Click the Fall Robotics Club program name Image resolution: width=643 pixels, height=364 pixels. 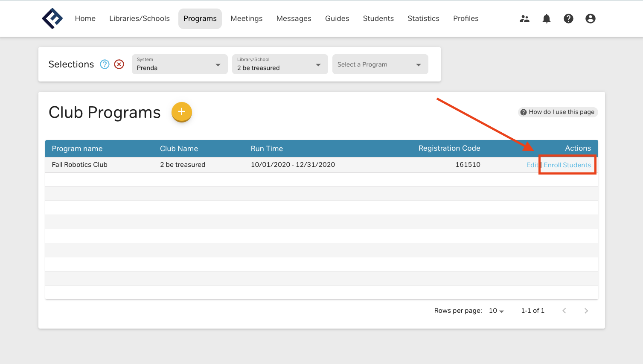point(80,165)
